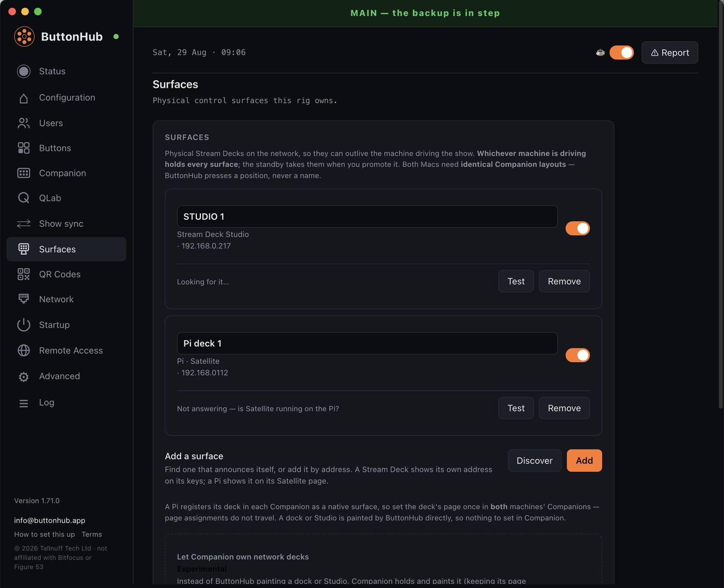Click the MAIN backup status banner text
This screenshot has height=588, width=724.
click(425, 13)
